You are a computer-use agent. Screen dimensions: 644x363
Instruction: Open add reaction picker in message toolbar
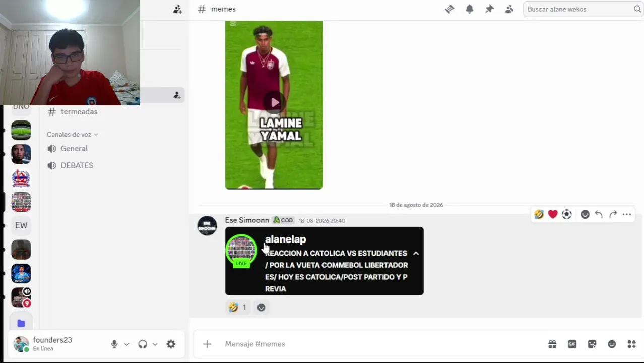tap(585, 215)
